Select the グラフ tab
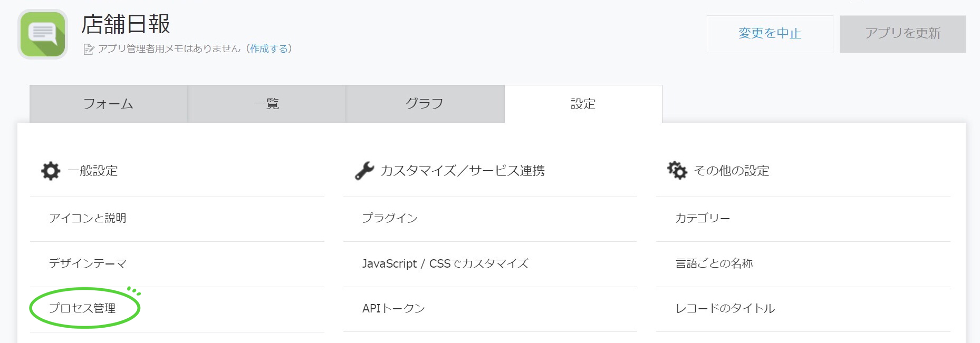Viewport: 980px width, 343px height. pos(425,104)
